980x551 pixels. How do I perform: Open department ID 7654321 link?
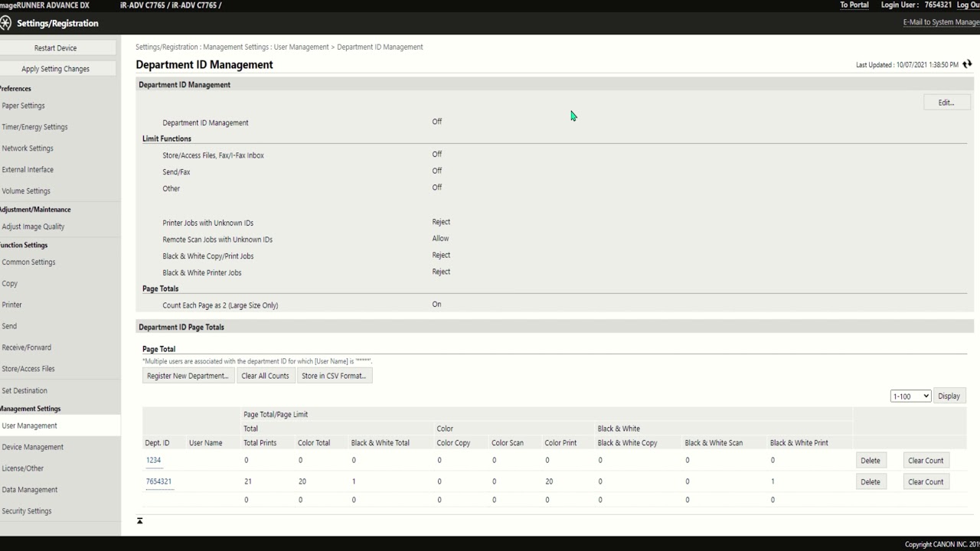158,481
